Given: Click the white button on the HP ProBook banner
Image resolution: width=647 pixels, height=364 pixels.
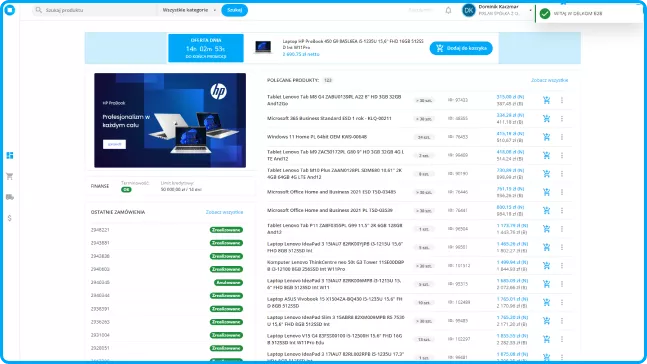Looking at the screenshot, I should [114, 144].
